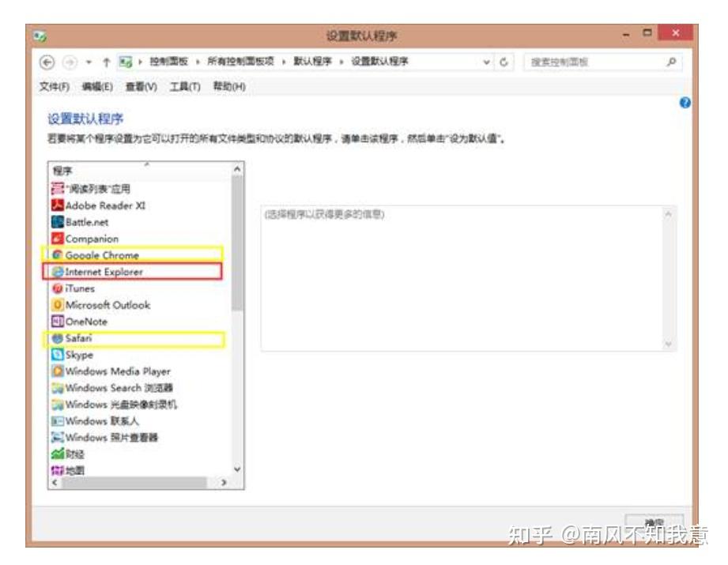Click the program list scroll up arrow
Screen dimensions: 728x565
tap(237, 169)
